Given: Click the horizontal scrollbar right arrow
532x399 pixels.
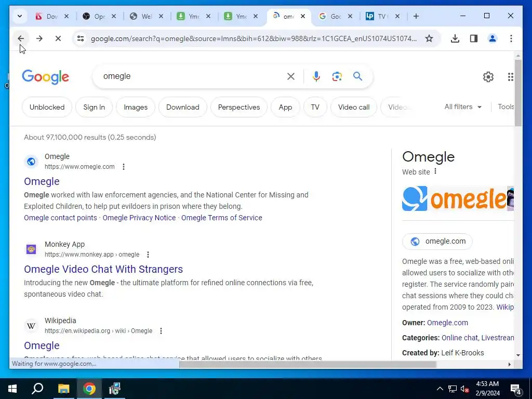Looking at the screenshot, I should click(x=509, y=364).
